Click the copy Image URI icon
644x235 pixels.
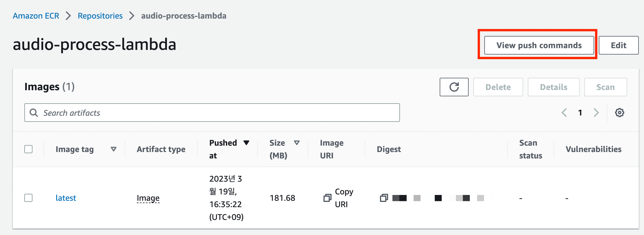[x=327, y=198]
